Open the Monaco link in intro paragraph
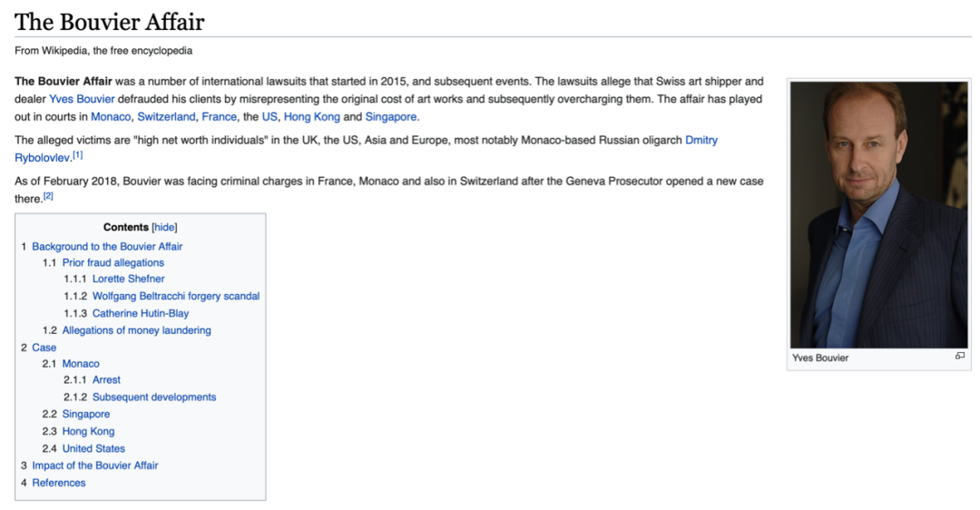 (x=111, y=117)
